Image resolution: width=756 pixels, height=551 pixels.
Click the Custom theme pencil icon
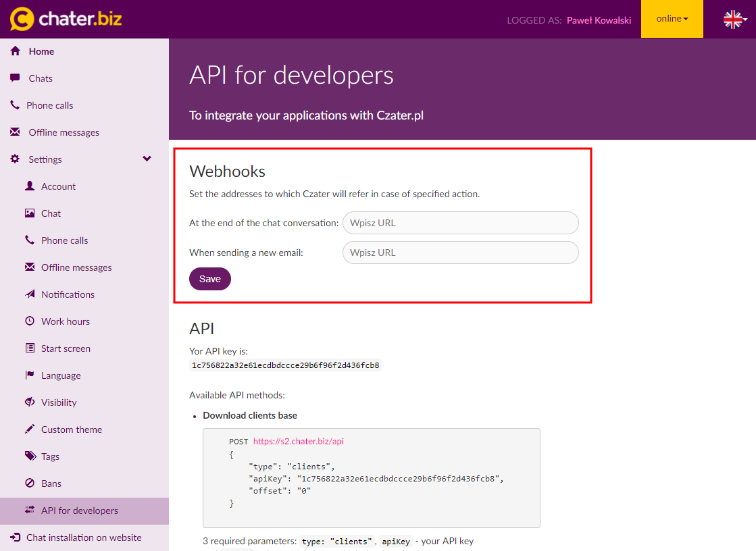coord(30,429)
